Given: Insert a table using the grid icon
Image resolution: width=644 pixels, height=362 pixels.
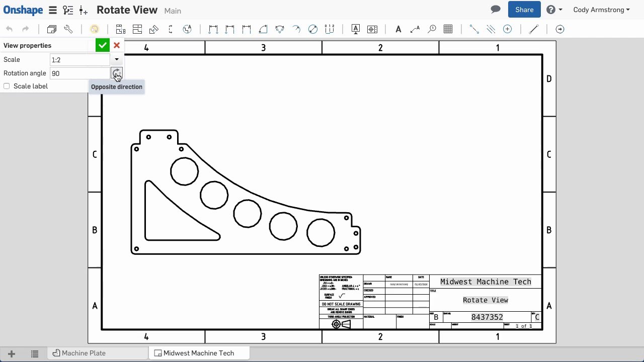Looking at the screenshot, I should pos(448,29).
